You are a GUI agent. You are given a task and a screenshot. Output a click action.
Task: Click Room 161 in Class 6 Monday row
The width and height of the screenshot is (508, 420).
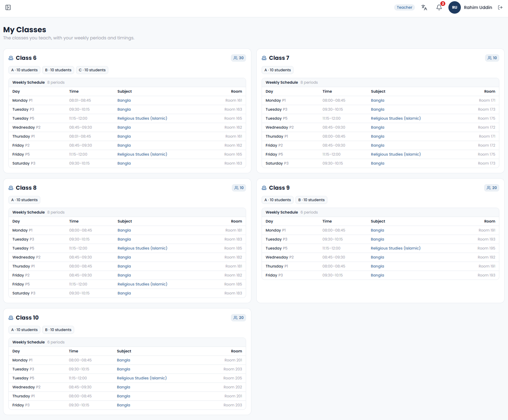coord(234,100)
